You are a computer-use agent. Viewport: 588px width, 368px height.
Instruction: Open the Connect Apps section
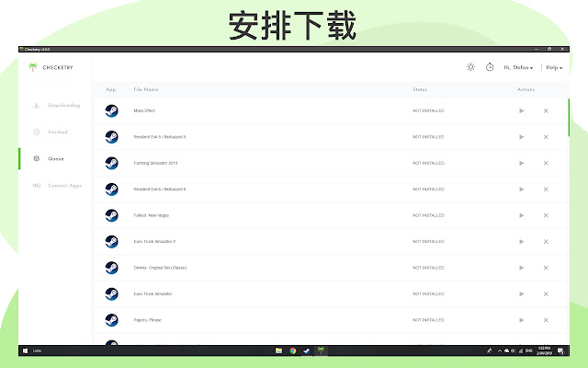[x=57, y=186]
